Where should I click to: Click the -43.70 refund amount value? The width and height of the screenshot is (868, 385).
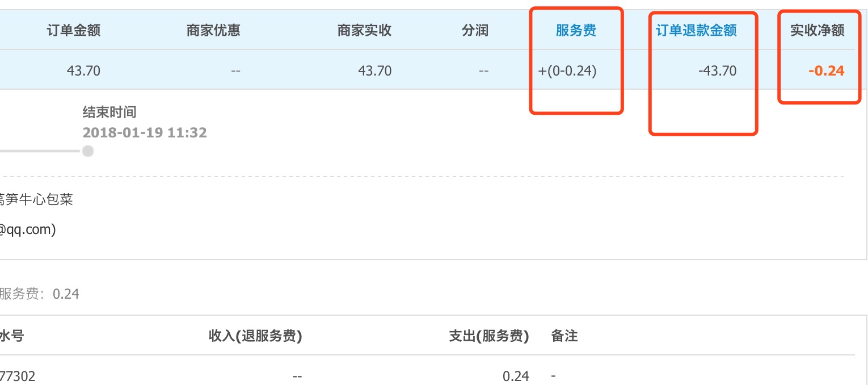click(x=717, y=71)
